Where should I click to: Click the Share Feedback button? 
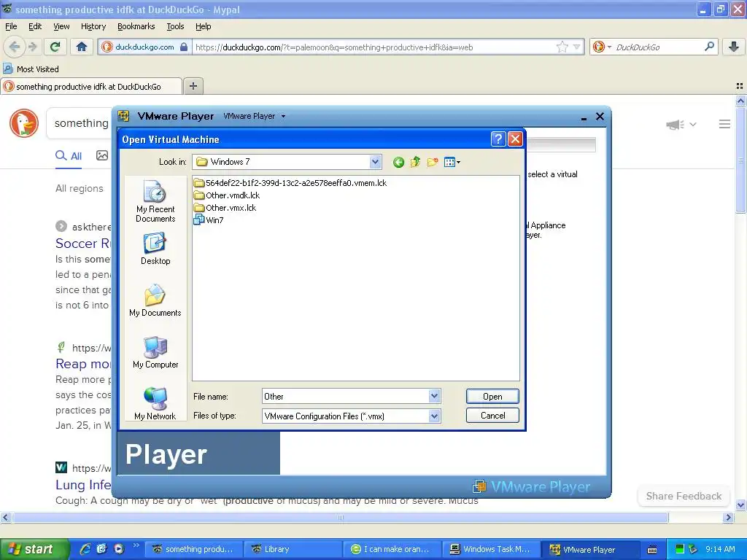684,496
